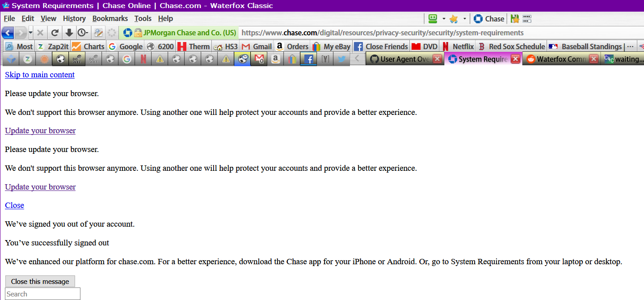
Task: Select the colorful shopping bag pinned tab
Action: [292, 59]
